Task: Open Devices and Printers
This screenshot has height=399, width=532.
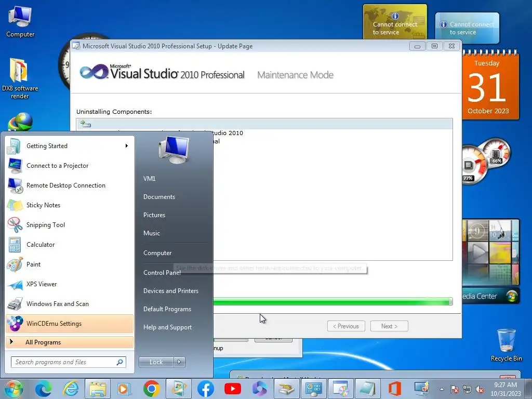Action: point(170,291)
